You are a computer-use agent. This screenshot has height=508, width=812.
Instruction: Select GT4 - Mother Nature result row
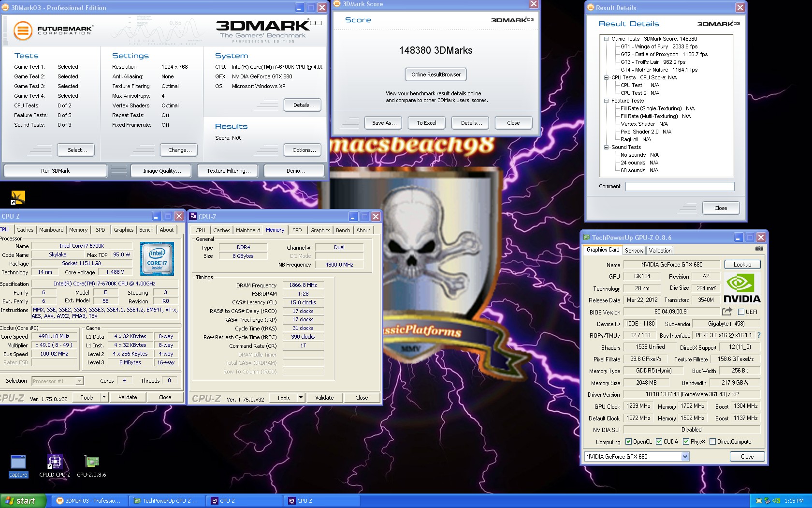659,70
